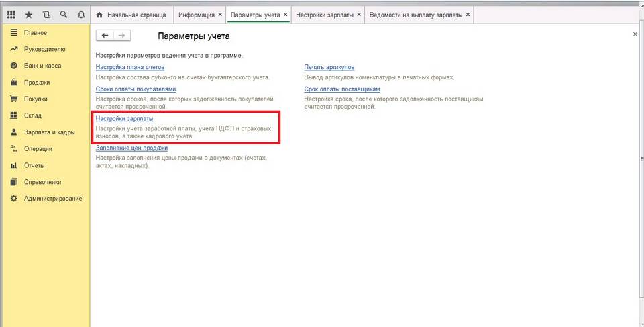Close the Параметры учета form panel
Image resolution: width=644 pixels, height=327 pixels.
(x=635, y=34)
